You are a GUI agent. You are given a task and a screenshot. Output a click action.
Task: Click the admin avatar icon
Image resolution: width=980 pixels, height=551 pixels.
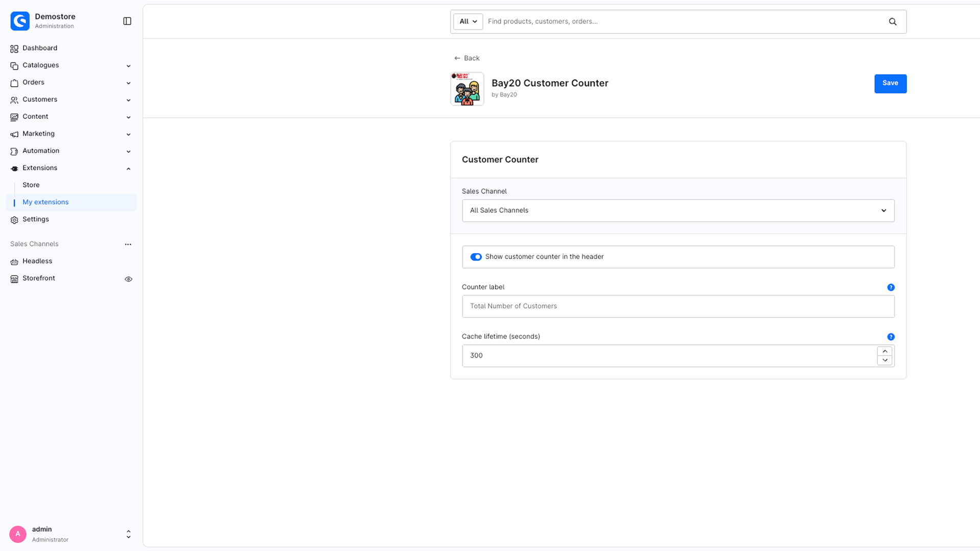click(18, 534)
